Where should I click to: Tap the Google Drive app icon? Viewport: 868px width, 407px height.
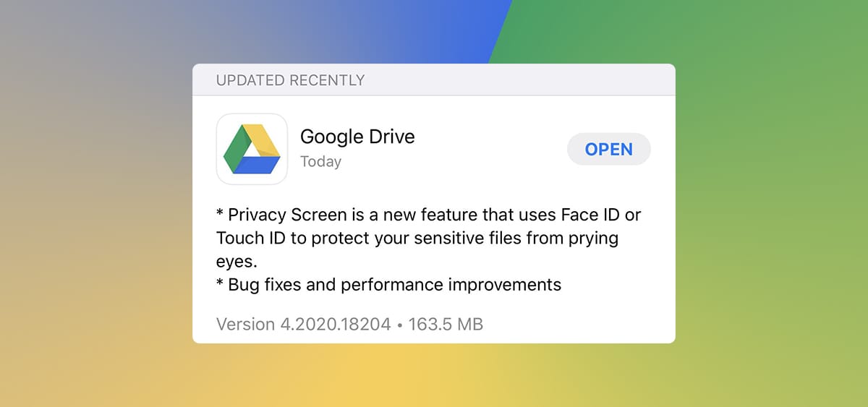click(x=252, y=150)
